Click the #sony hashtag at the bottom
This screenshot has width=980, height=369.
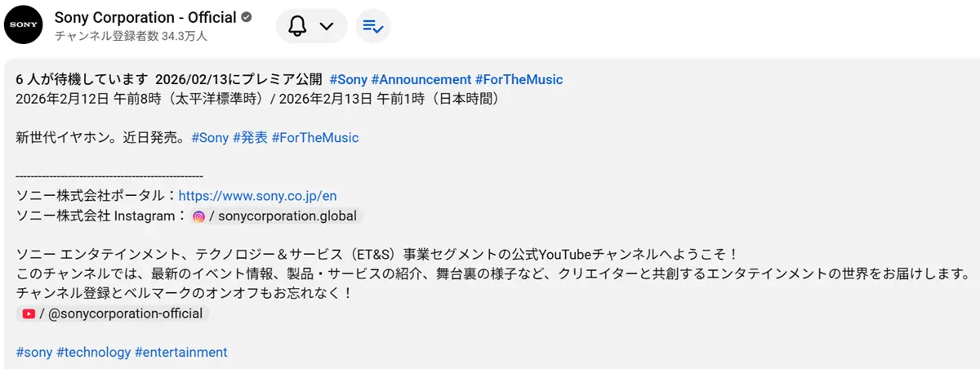34,353
